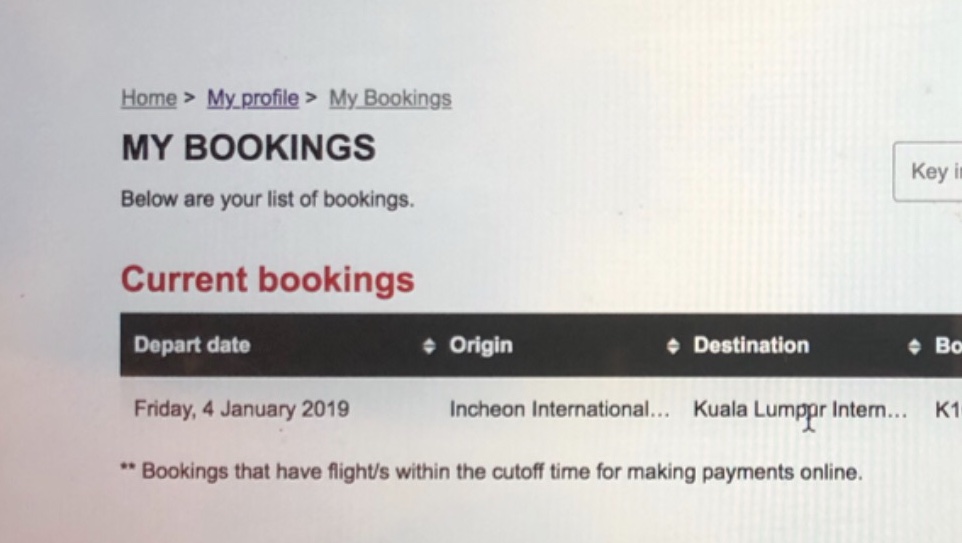
Task: Click the MY BOOKINGS page heading
Action: pos(248,148)
